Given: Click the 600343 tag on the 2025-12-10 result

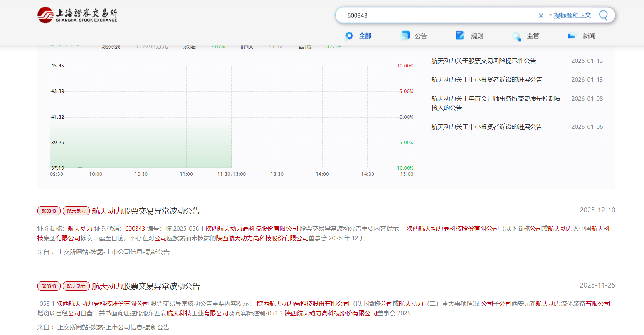Looking at the screenshot, I should click(x=49, y=211).
